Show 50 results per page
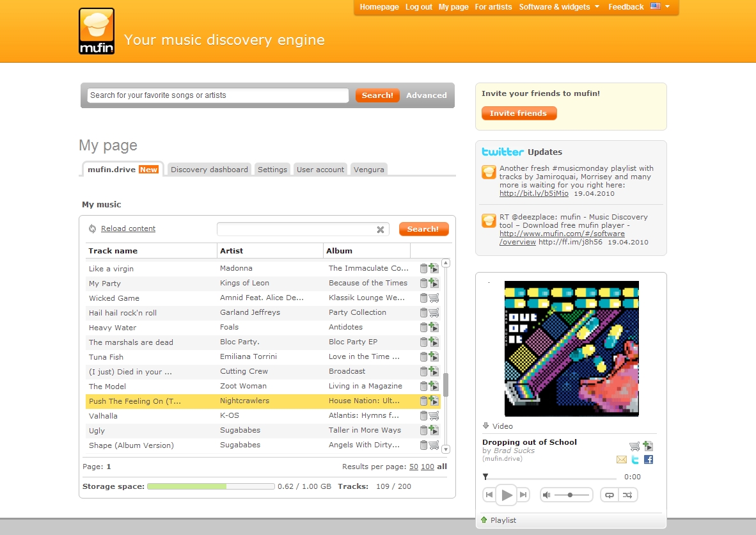Viewport: 756px width, 535px height. 414,467
